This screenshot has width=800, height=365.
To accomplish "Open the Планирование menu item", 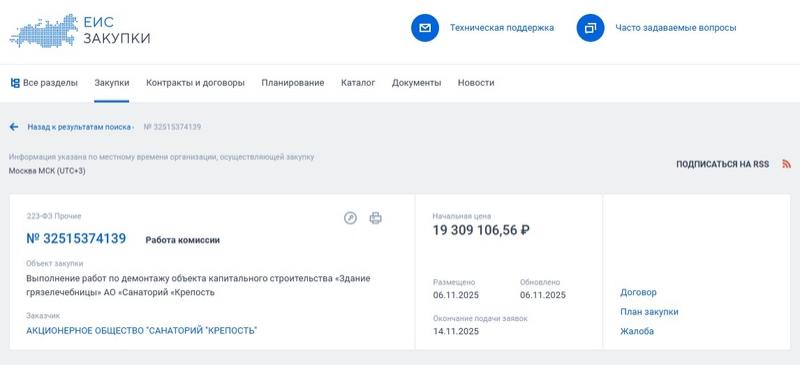I will click(x=293, y=83).
